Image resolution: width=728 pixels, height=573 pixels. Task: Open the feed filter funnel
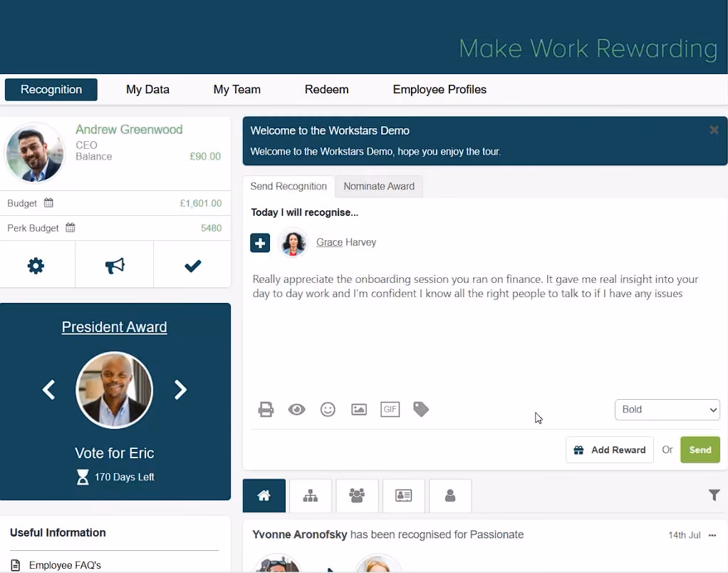coord(714,495)
